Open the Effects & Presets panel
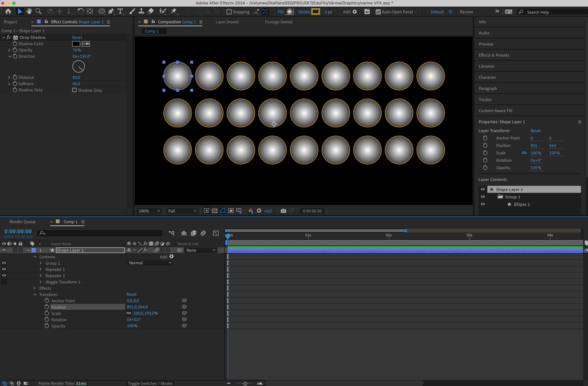This screenshot has width=588, height=386. [494, 55]
